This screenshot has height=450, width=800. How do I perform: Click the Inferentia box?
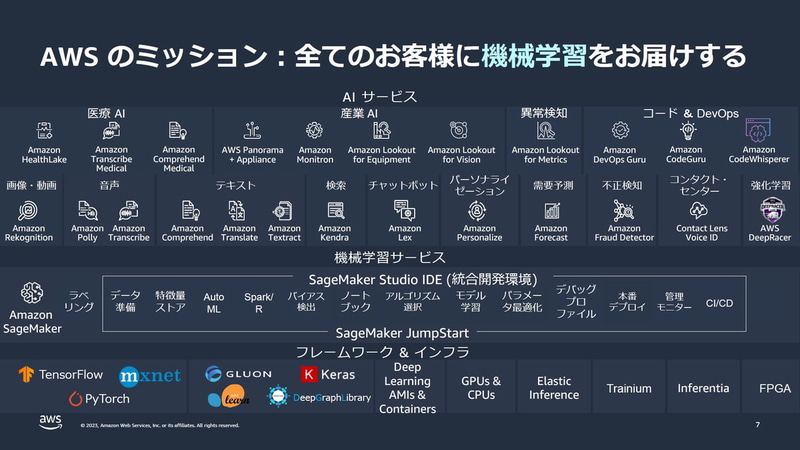coord(703,388)
